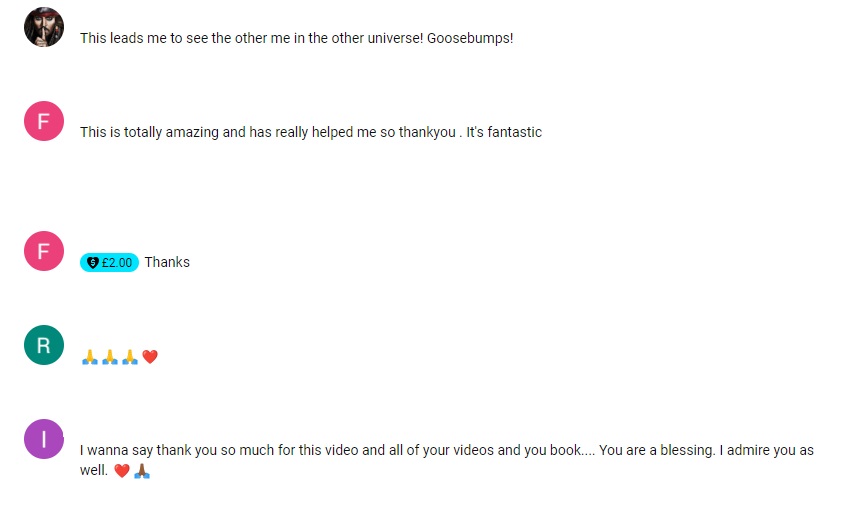845x527 pixels.
Task: Click the pink F avatar beside "totally amazing" comment
Action: (44, 121)
